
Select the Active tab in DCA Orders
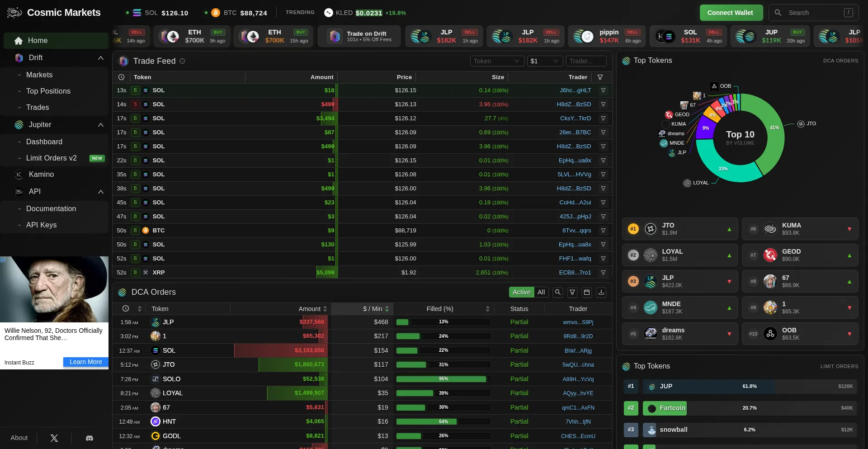pyautogui.click(x=521, y=292)
